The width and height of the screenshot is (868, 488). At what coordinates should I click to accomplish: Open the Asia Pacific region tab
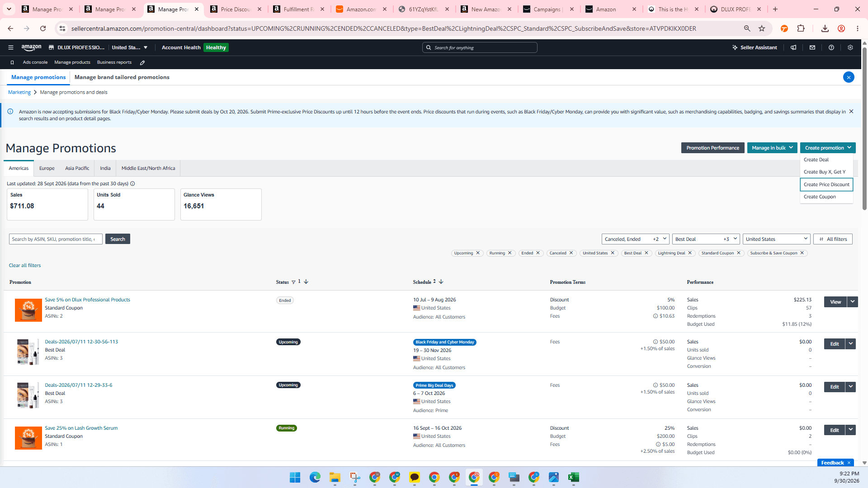coord(77,169)
